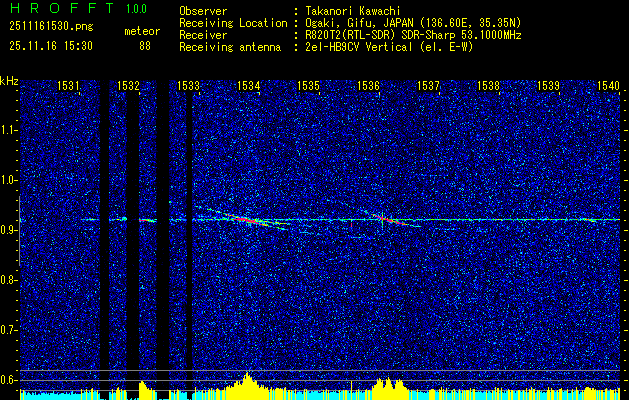Click the yellow power peak below 1534
629x400 pixels.
pos(248,386)
